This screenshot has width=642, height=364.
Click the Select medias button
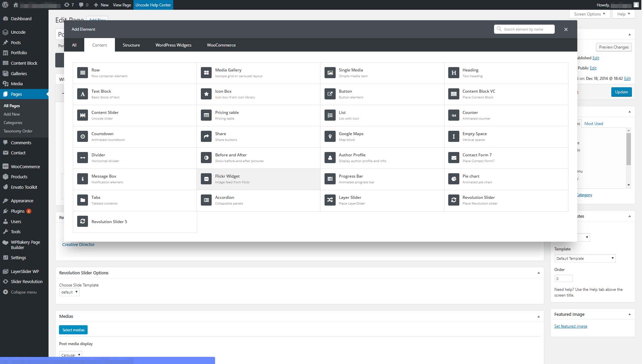[x=73, y=330]
